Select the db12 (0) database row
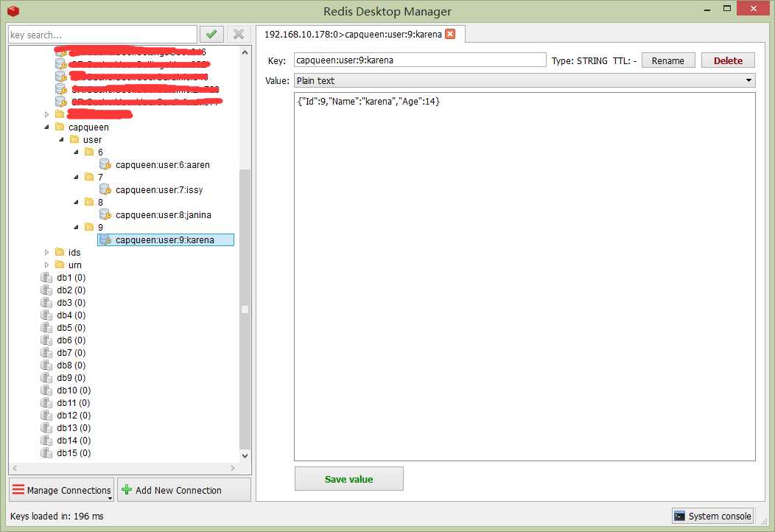Image resolution: width=775 pixels, height=532 pixels. click(74, 416)
